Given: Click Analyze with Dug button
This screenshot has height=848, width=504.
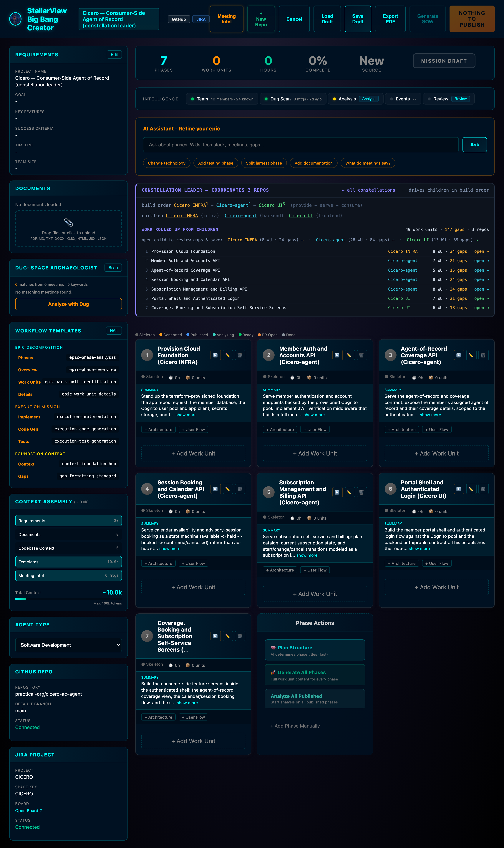Looking at the screenshot, I should click(x=69, y=304).
